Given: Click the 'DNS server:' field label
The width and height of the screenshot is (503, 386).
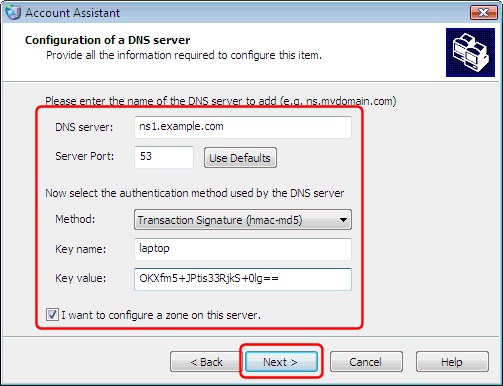Looking at the screenshot, I should (x=84, y=127).
